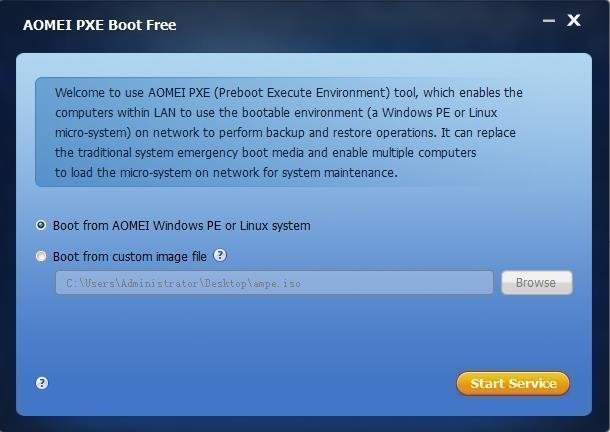This screenshot has width=610, height=432.
Task: Open help icon beside custom image file
Action: point(220,256)
